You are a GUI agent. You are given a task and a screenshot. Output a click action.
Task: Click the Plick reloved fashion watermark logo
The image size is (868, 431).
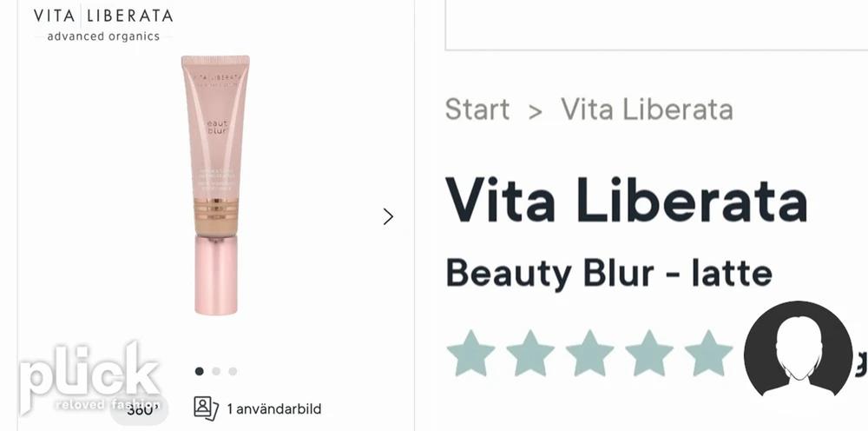pos(90,379)
